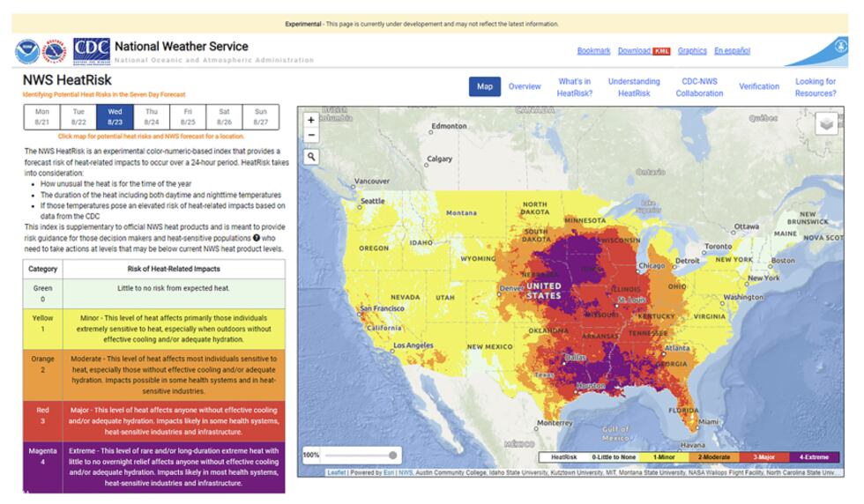
Task: Select Wed 8/23 forecast day
Action: pos(115,117)
